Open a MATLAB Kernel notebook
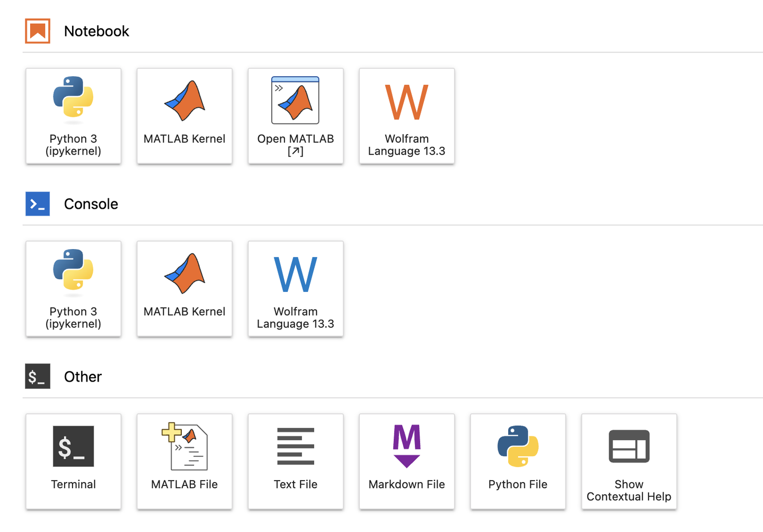Viewport: 763px width, 532px height. click(x=184, y=116)
